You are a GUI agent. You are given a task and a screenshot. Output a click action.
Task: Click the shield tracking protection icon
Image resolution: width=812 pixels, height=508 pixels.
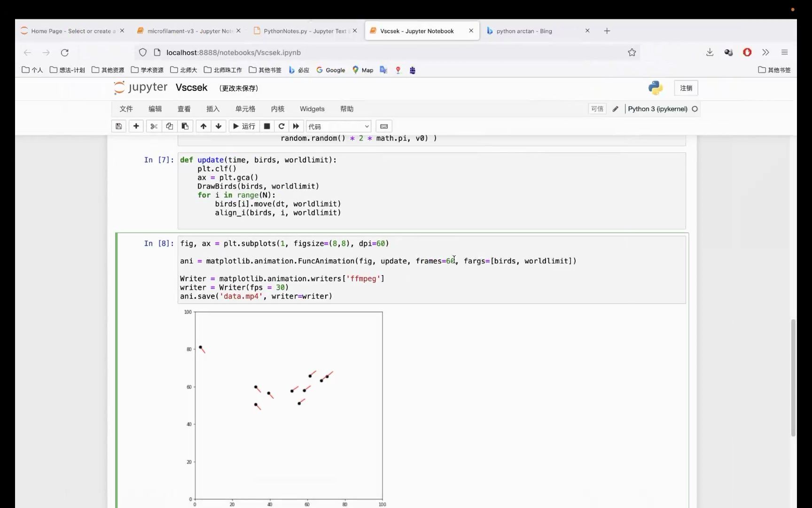click(x=143, y=52)
